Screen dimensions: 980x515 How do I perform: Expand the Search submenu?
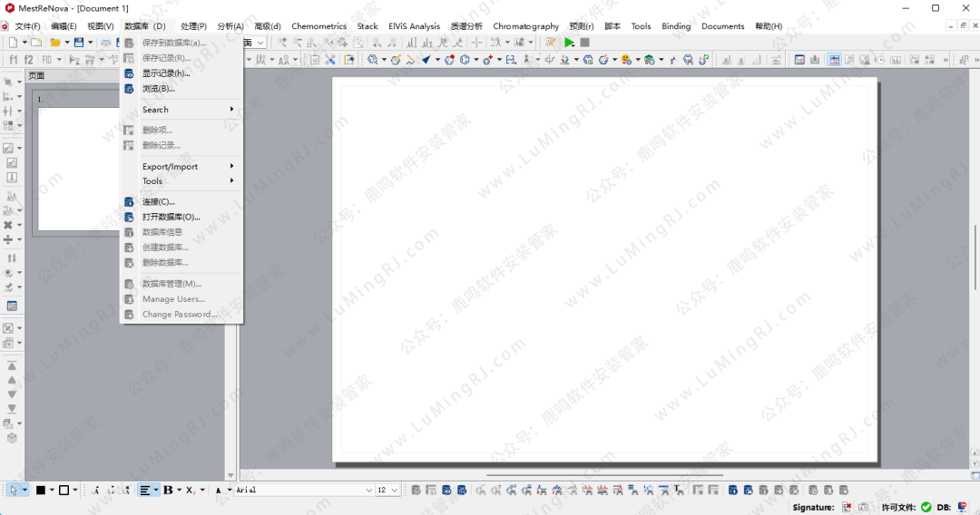tap(181, 110)
